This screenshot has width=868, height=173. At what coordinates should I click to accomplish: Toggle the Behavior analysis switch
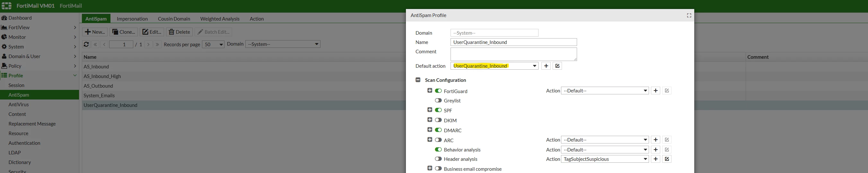pyautogui.click(x=438, y=150)
